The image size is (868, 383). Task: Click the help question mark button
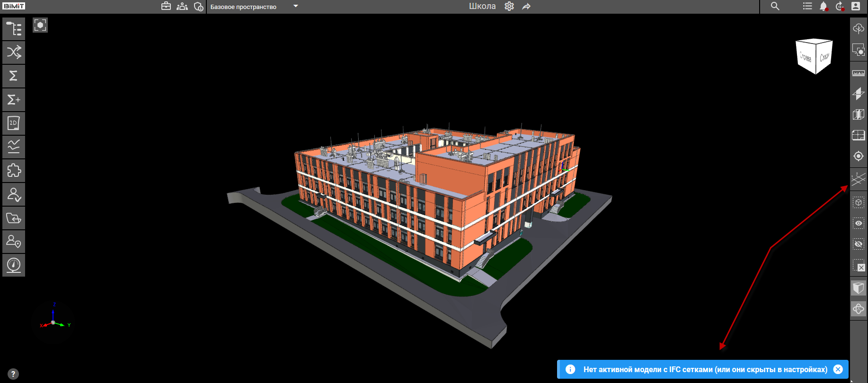13,374
